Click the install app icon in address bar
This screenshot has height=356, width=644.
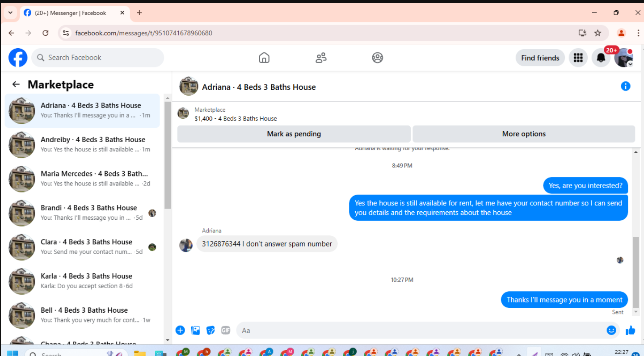[x=582, y=33]
